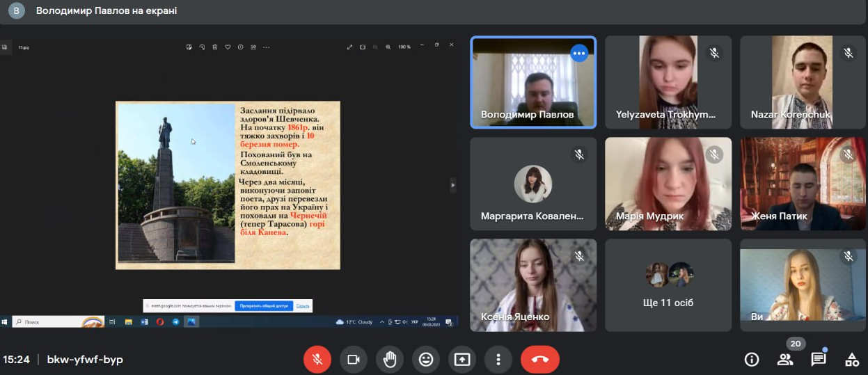Image resolution: width=868 pixels, height=375 pixels.
Task: Open the Activities panel icon
Action: click(852, 360)
